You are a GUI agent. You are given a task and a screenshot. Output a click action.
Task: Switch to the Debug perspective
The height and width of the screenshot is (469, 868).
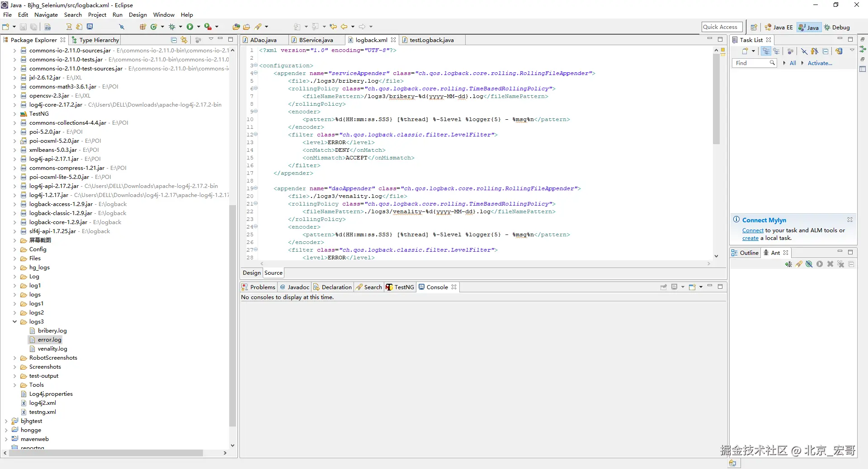click(x=837, y=27)
